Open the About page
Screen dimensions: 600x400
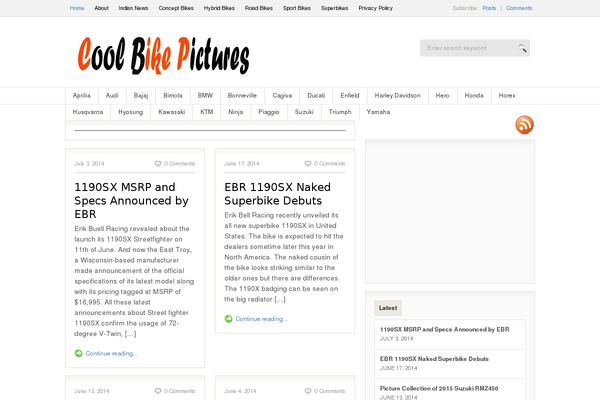(x=101, y=8)
